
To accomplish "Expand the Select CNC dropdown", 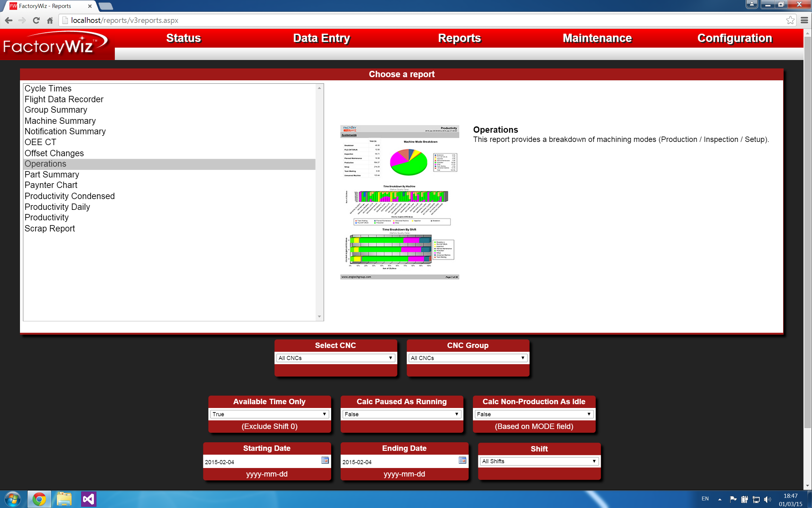I will (335, 358).
